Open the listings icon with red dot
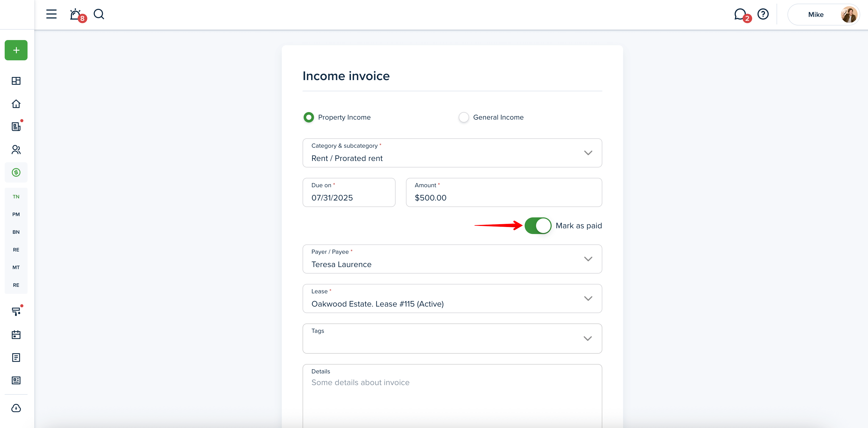Screen dimensions: 868x428 16,126
